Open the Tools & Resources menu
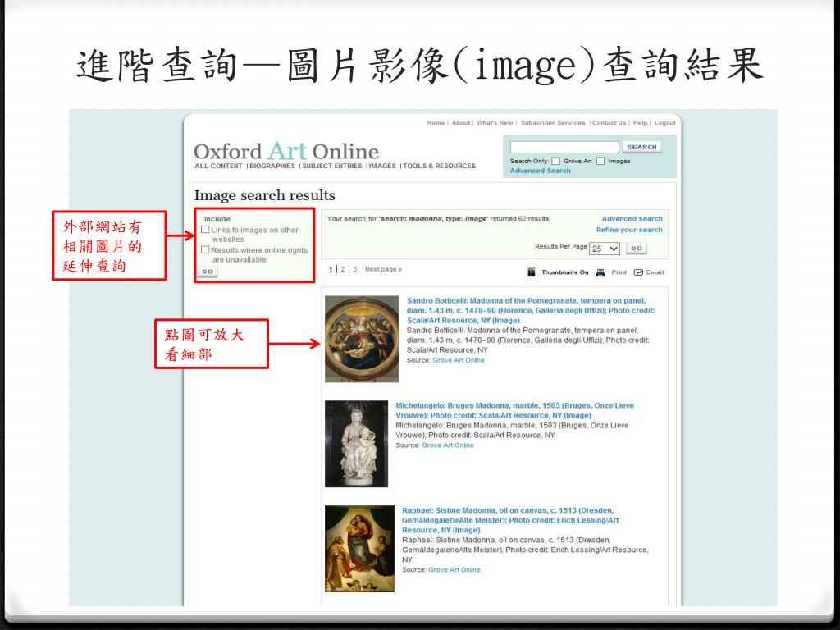 [439, 167]
